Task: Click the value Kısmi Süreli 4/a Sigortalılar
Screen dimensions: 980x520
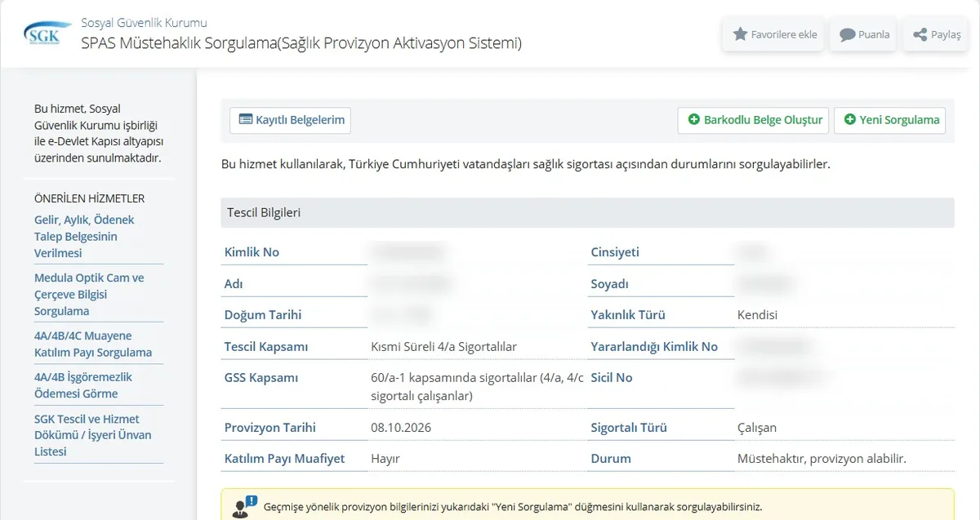Action: coord(443,347)
